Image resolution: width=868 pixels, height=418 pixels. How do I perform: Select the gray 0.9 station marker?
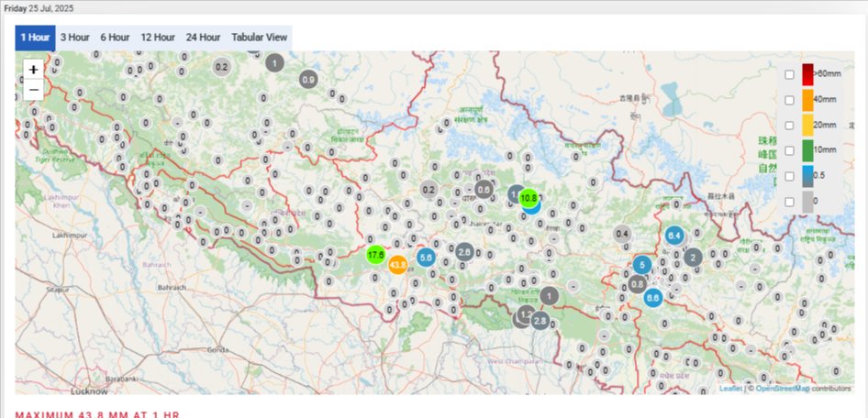tap(308, 80)
